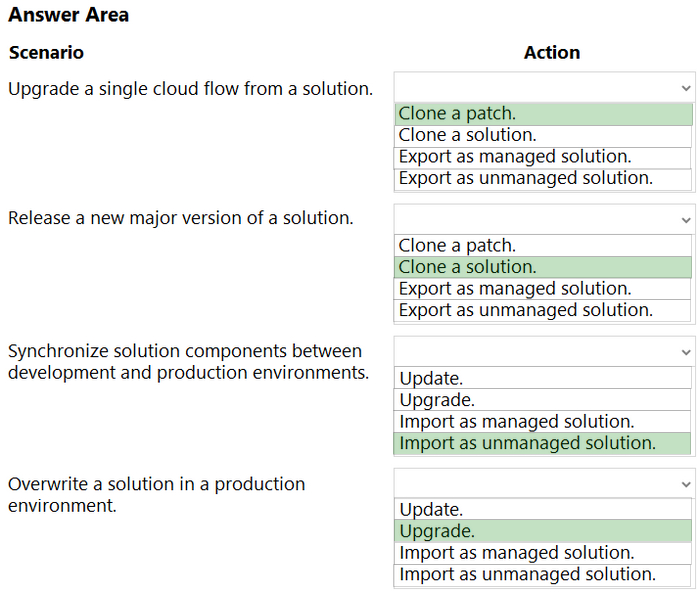Choose 'Import as unmanaged solution.' in the fourth list
Image resolution: width=700 pixels, height=593 pixels.
coord(543,575)
